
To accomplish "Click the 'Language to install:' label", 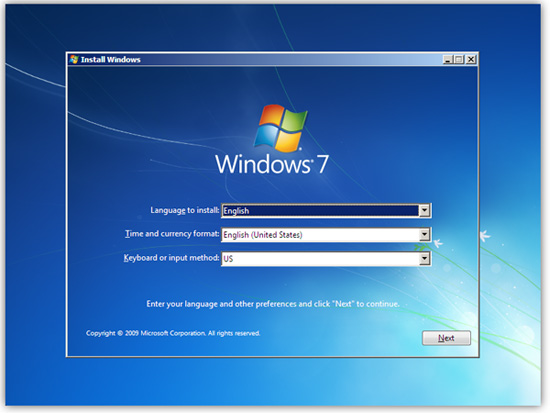I will pos(185,210).
